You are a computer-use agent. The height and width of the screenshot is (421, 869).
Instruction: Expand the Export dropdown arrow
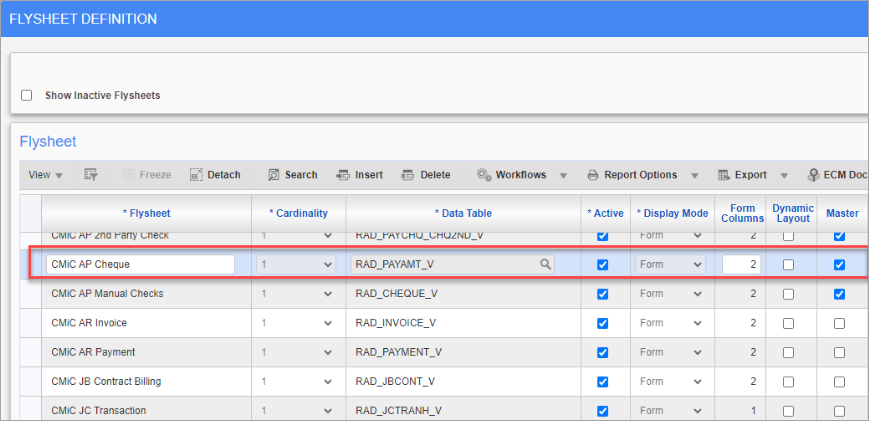(784, 176)
